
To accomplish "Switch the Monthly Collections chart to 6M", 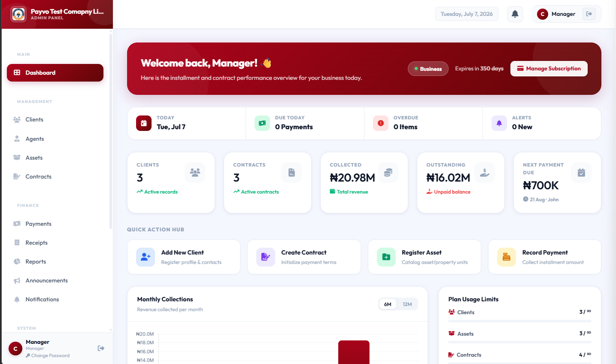I will click(388, 304).
